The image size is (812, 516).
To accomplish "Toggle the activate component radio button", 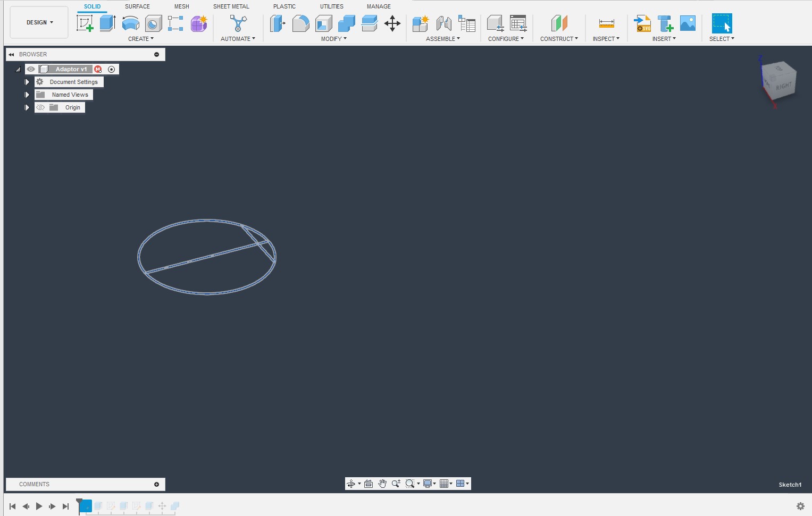I will (x=111, y=69).
